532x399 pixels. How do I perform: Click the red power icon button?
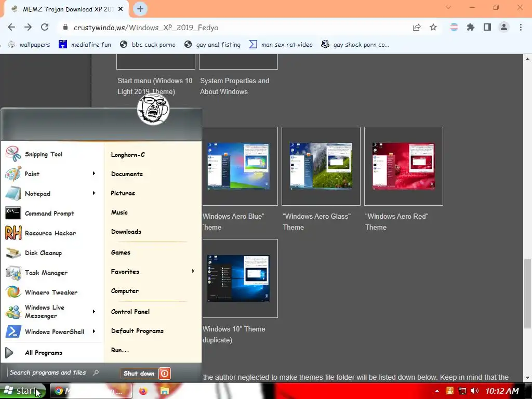click(165, 374)
